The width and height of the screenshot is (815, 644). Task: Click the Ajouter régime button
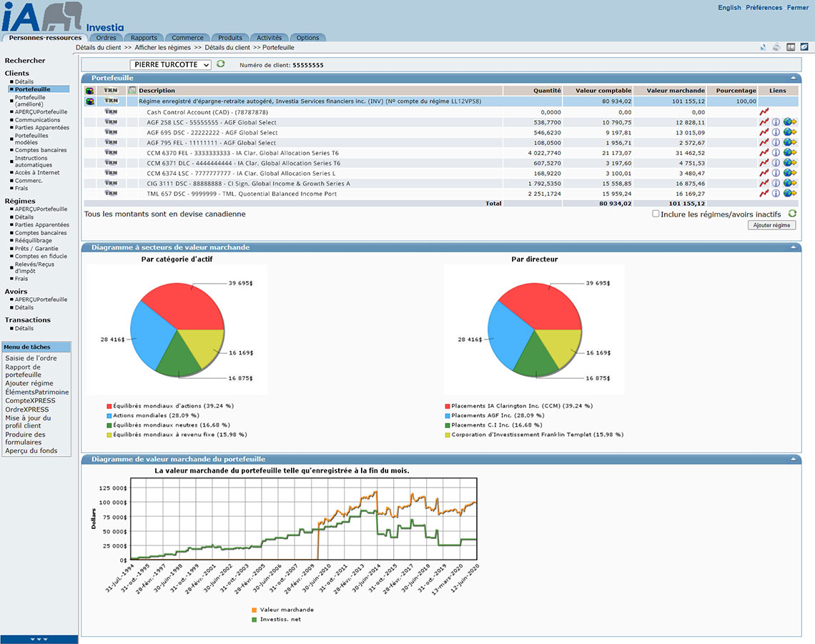click(772, 225)
